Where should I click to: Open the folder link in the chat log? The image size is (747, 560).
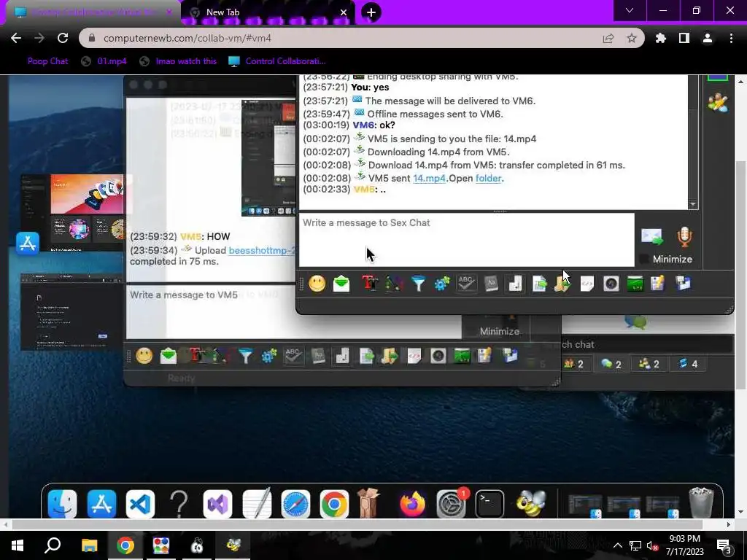488,178
